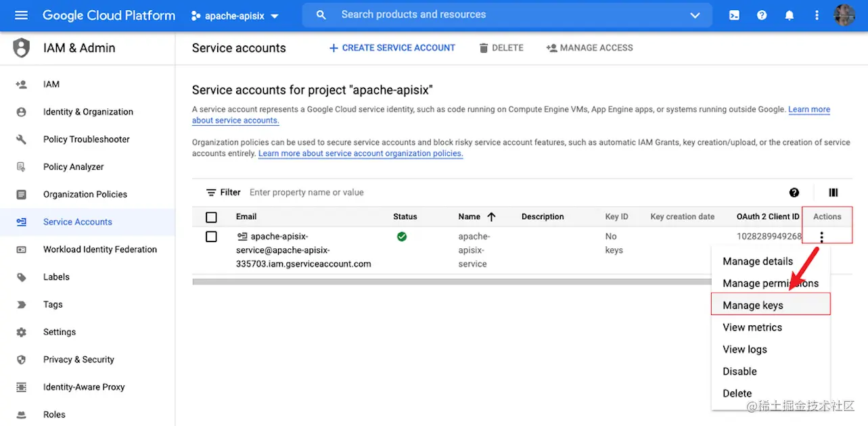The width and height of the screenshot is (868, 426).
Task: Click the Settings gear icon in sidebar
Action: [x=21, y=332]
